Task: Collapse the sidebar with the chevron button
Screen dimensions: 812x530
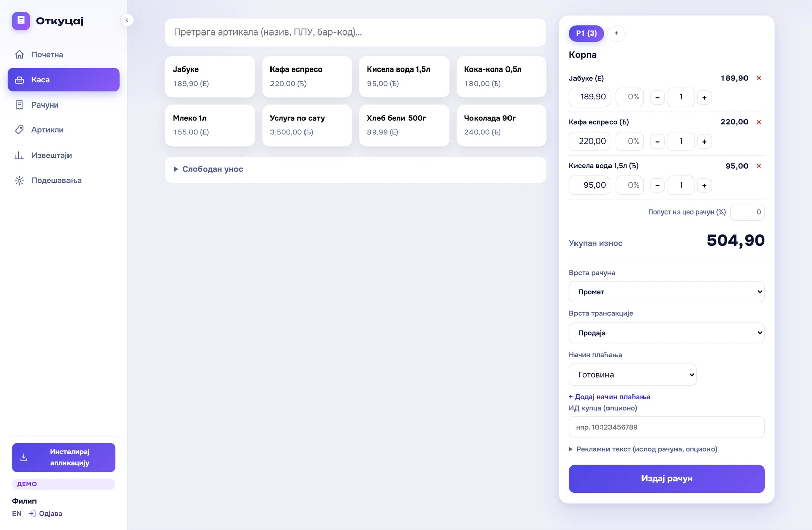Action: click(x=127, y=20)
